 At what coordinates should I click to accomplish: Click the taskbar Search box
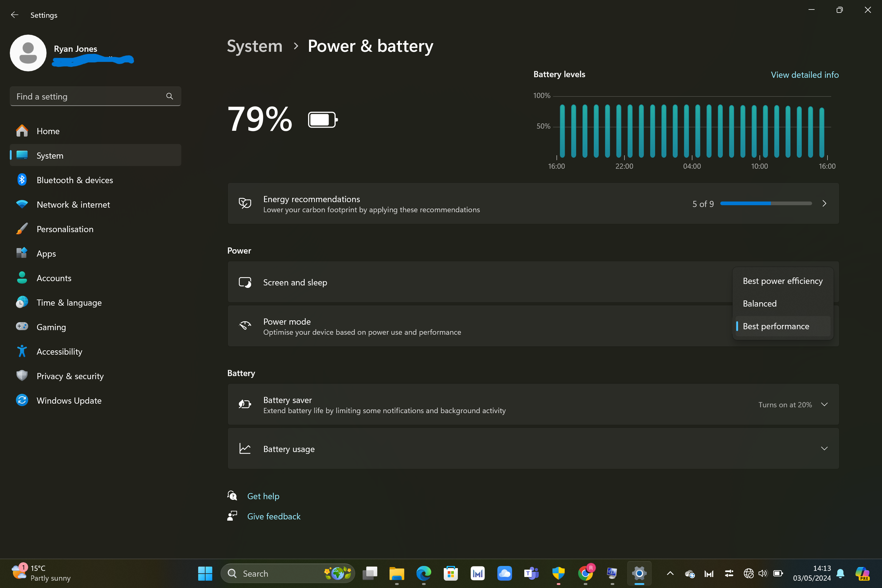point(288,573)
